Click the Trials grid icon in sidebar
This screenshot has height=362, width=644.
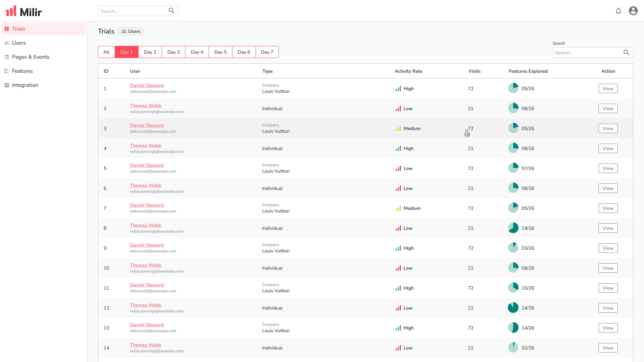[x=7, y=29]
